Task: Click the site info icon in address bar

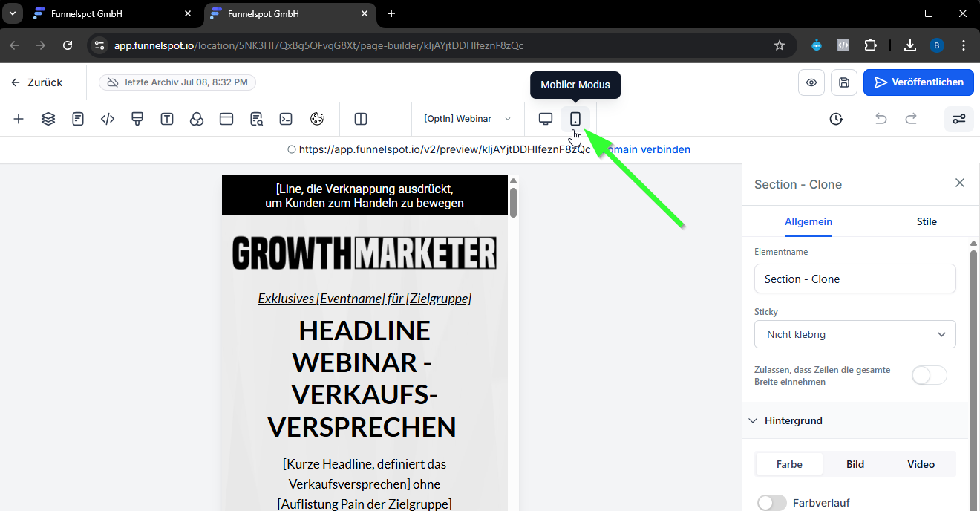Action: pyautogui.click(x=99, y=45)
